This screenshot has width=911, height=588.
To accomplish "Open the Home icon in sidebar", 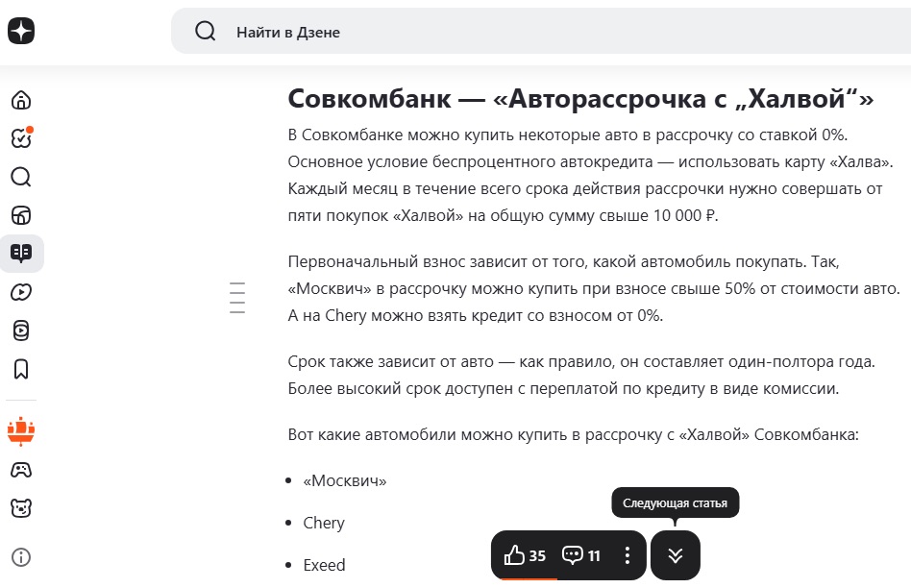I will click(x=21, y=100).
